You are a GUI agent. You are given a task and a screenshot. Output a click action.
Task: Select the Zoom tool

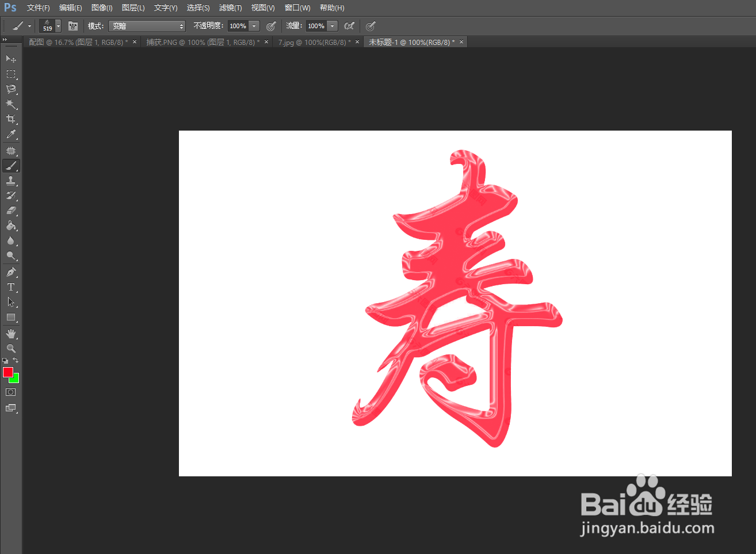pyautogui.click(x=11, y=348)
